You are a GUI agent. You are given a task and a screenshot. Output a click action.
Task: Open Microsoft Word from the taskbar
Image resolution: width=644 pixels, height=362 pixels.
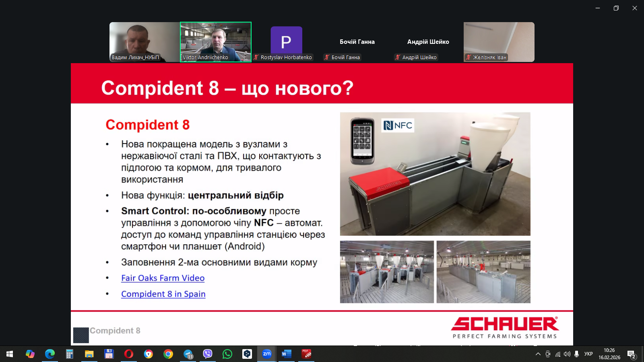[x=287, y=354]
